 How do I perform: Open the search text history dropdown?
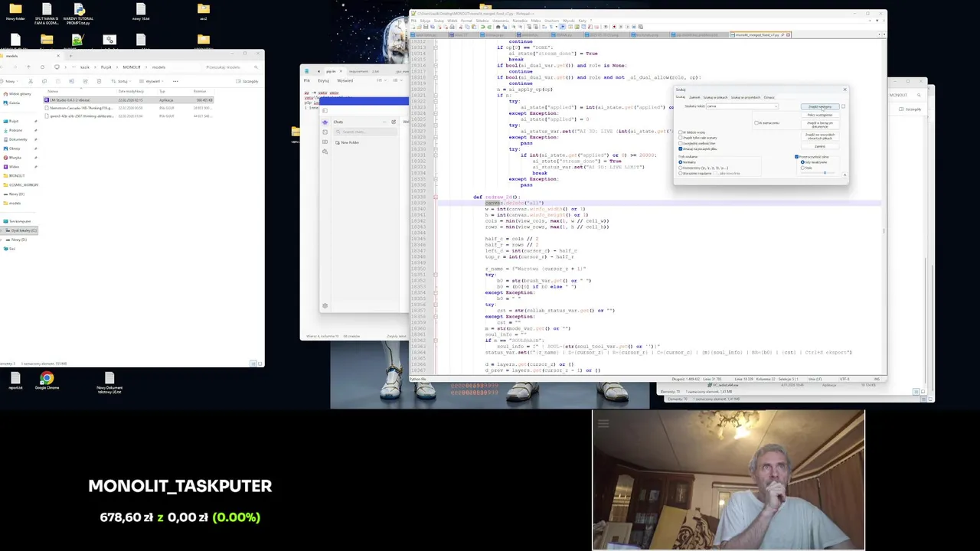coord(776,106)
